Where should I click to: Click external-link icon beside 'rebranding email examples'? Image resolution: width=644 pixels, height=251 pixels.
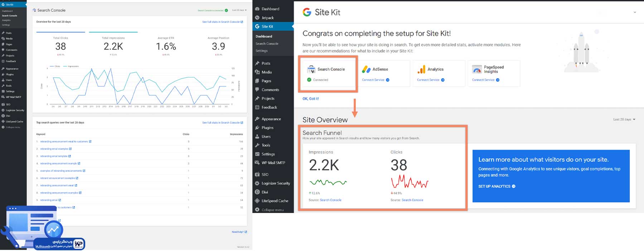(70, 149)
